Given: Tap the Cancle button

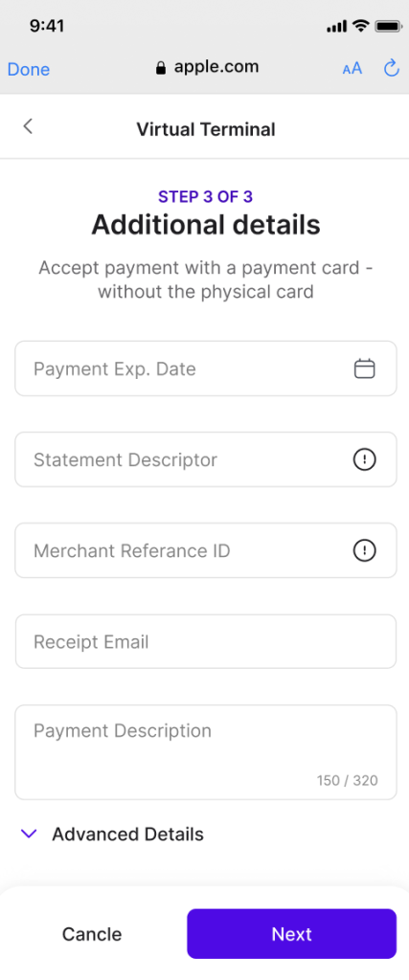Looking at the screenshot, I should pyautogui.click(x=92, y=934).
